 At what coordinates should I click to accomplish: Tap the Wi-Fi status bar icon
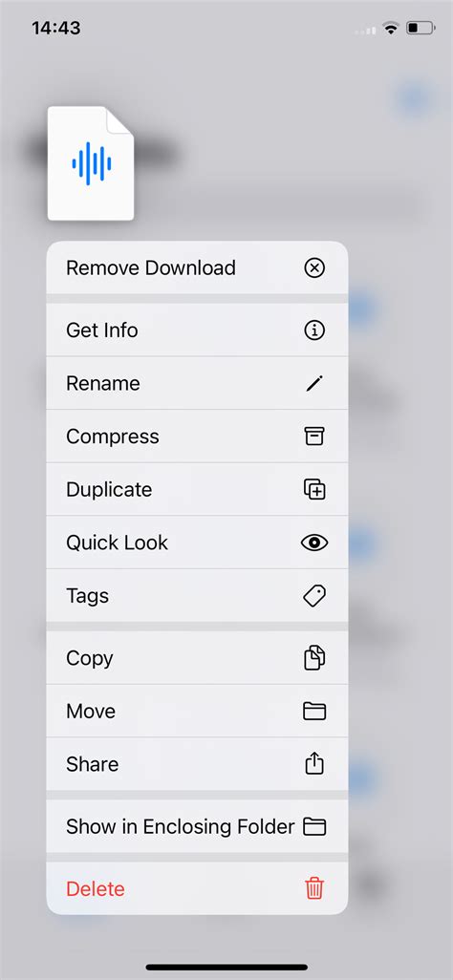[392, 28]
